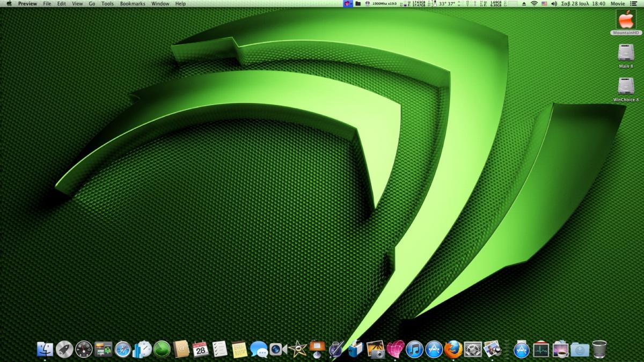Open the Applications stack in the Dock
Screen dimensions: 644x362
pos(522,349)
